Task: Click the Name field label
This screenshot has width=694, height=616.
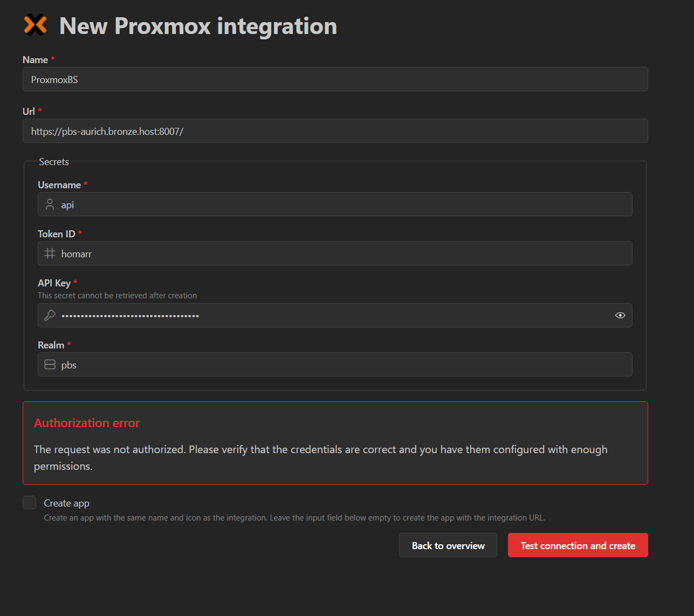Action: (x=35, y=60)
